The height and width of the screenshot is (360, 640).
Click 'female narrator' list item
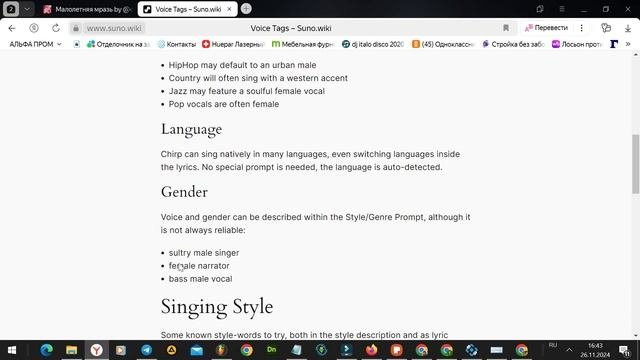tap(199, 266)
